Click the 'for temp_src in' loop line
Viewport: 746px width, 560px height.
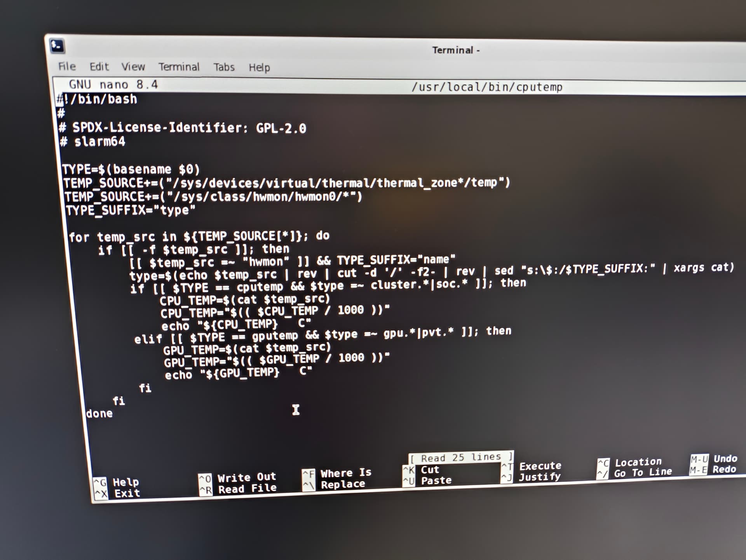[199, 236]
